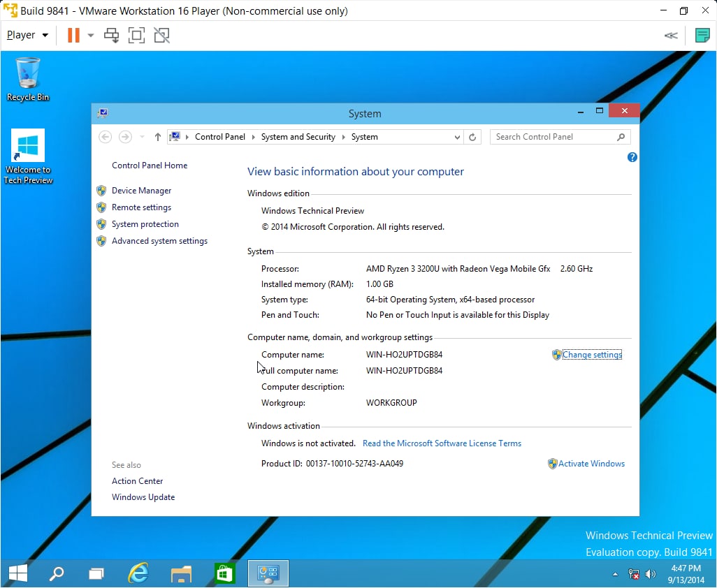
Task: Open the dropdown next to the pause button
Action: pyautogui.click(x=91, y=35)
